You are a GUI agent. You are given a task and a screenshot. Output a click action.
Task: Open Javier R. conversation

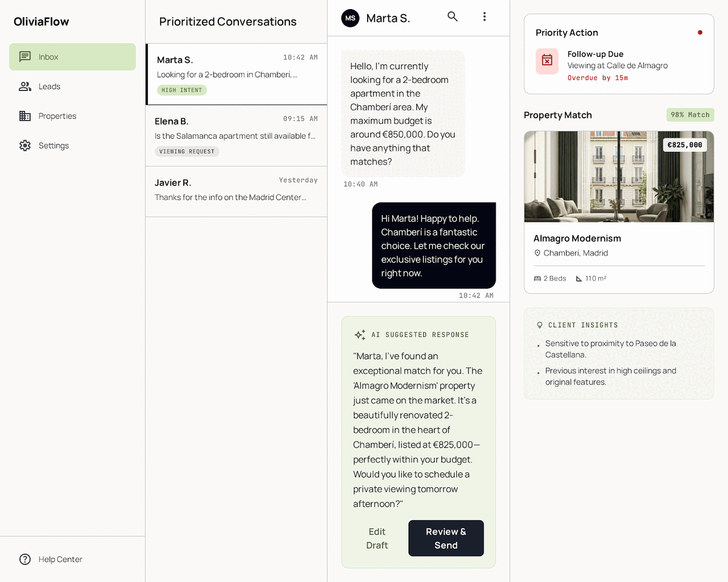pyautogui.click(x=237, y=192)
